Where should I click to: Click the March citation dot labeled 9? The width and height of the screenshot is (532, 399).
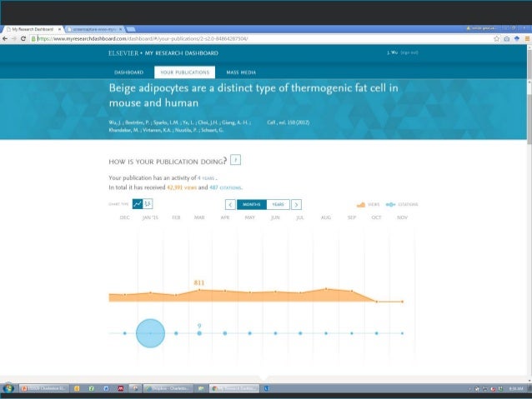[199, 333]
